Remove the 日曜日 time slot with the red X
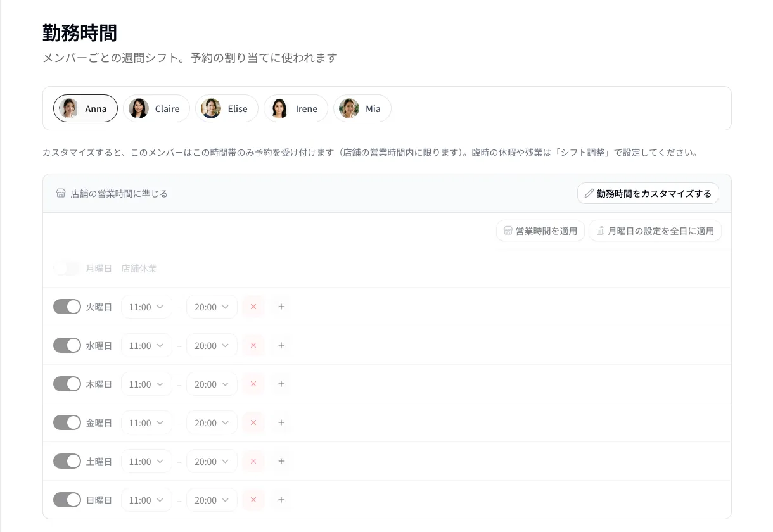 [x=253, y=500]
